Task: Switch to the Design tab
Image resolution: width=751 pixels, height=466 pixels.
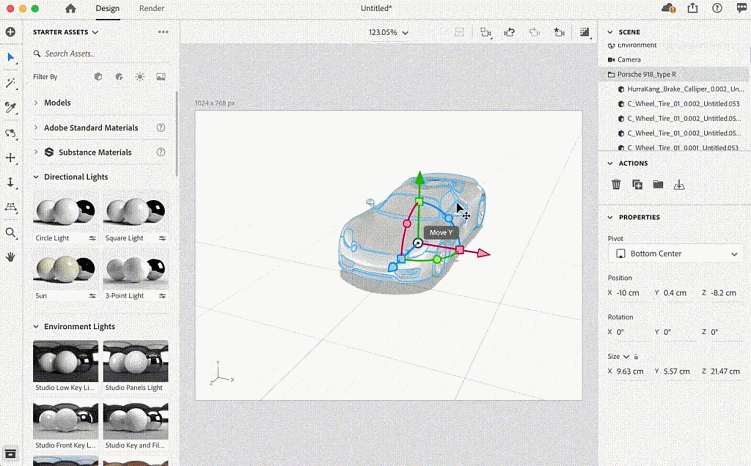Action: (x=107, y=8)
